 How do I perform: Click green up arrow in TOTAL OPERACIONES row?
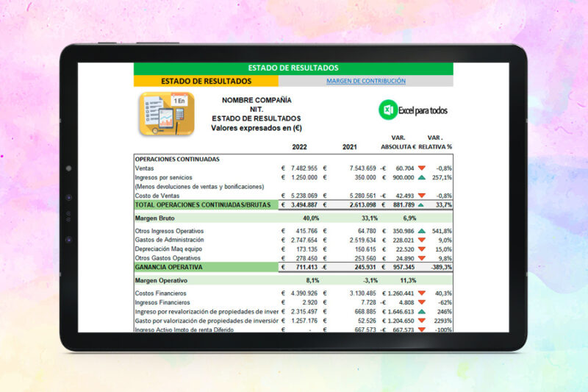pyautogui.click(x=421, y=204)
